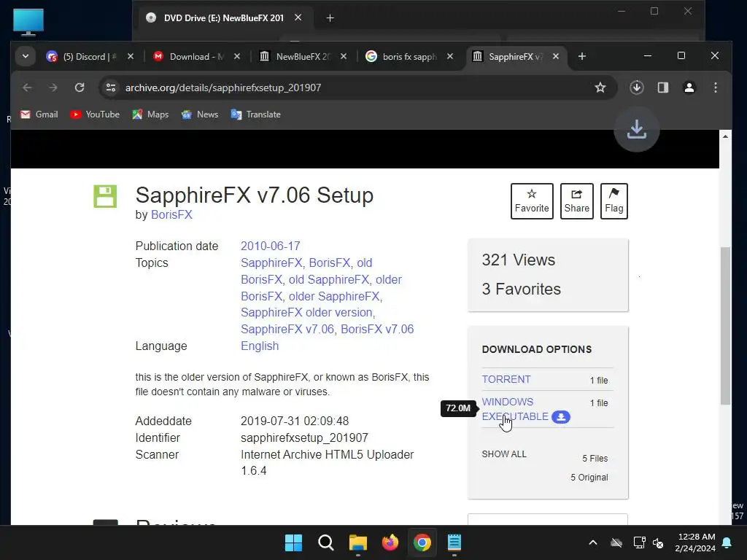
Task: Open the Translate bookmark
Action: click(x=256, y=114)
